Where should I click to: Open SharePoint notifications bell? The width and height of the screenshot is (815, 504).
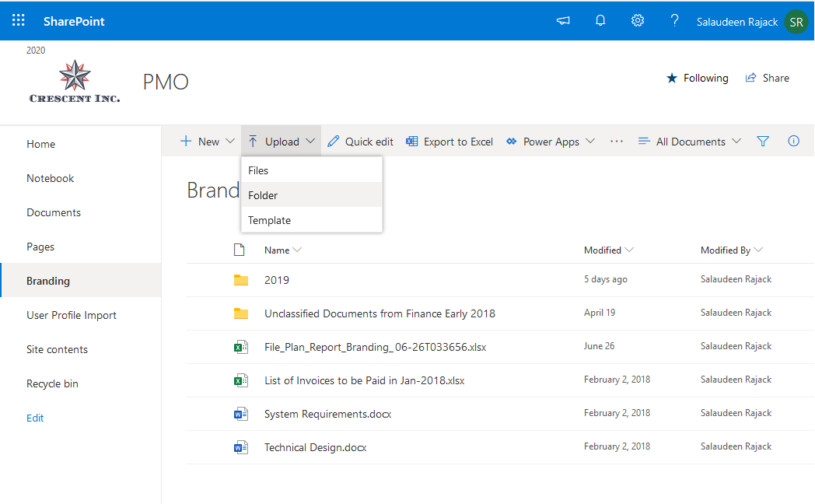tap(600, 20)
